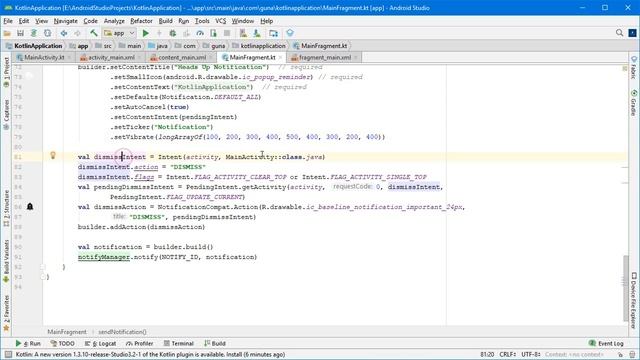The width and height of the screenshot is (640, 360).
Task: Click the SDK Manager toolbar icon
Action: pos(257,33)
